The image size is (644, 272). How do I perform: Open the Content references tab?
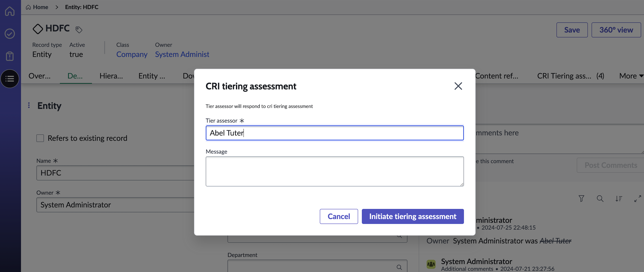(x=496, y=76)
